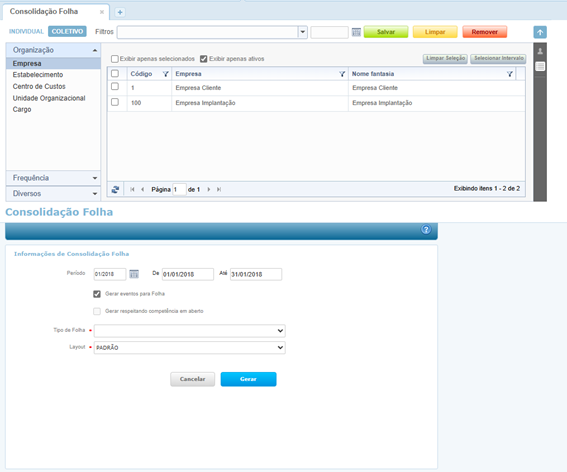This screenshot has width=567, height=472.
Task: Click the empty field beside Filtros dropdown
Action: pyautogui.click(x=329, y=32)
